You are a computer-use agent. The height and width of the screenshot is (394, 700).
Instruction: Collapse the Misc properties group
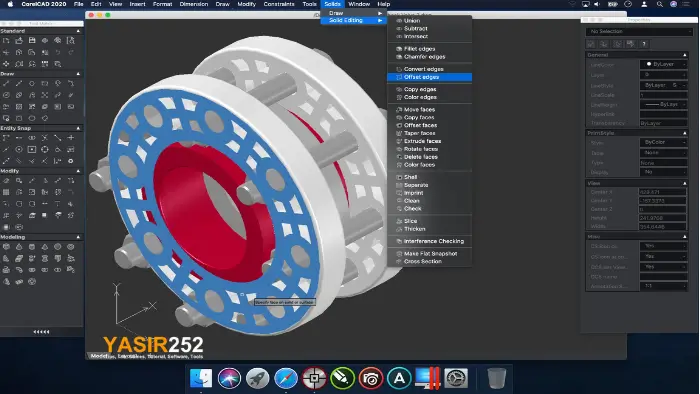[684, 236]
